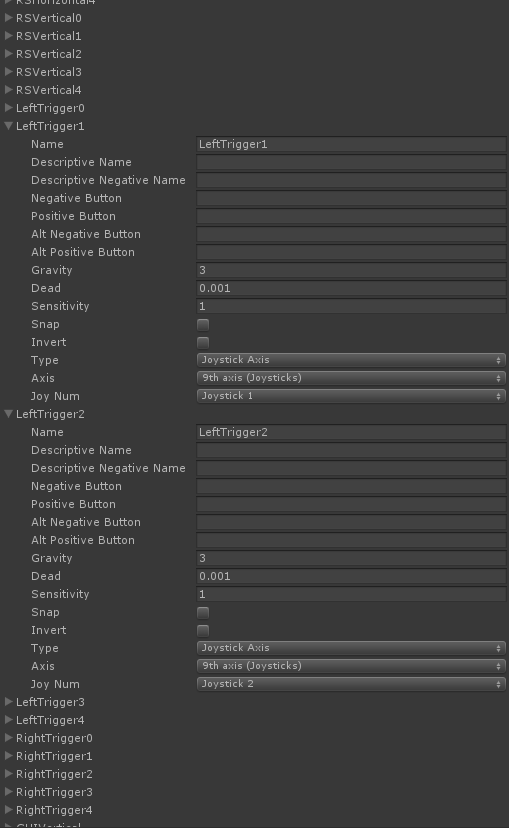The image size is (509, 828).
Task: Toggle Invert checkbox for LeftTrigger1
Action: (203, 342)
